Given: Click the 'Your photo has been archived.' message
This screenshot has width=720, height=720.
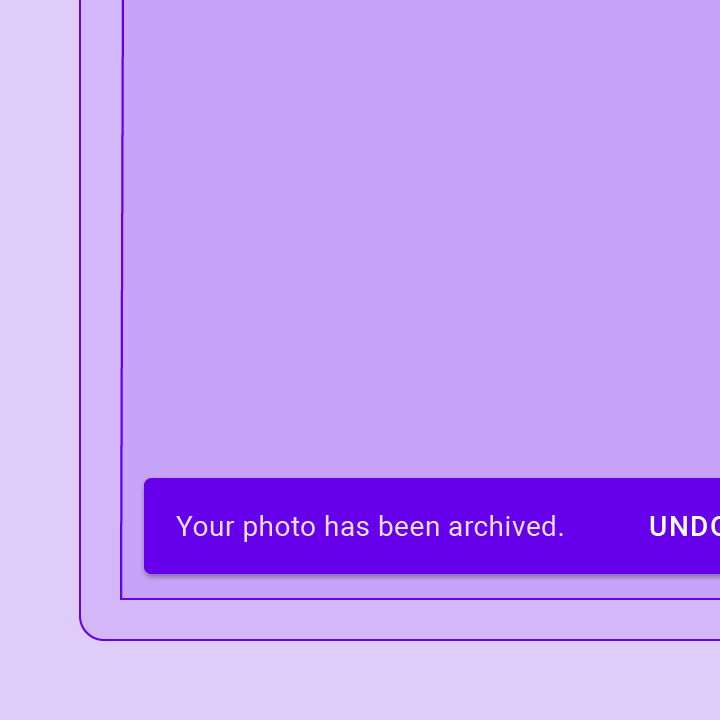Looking at the screenshot, I should [370, 527].
